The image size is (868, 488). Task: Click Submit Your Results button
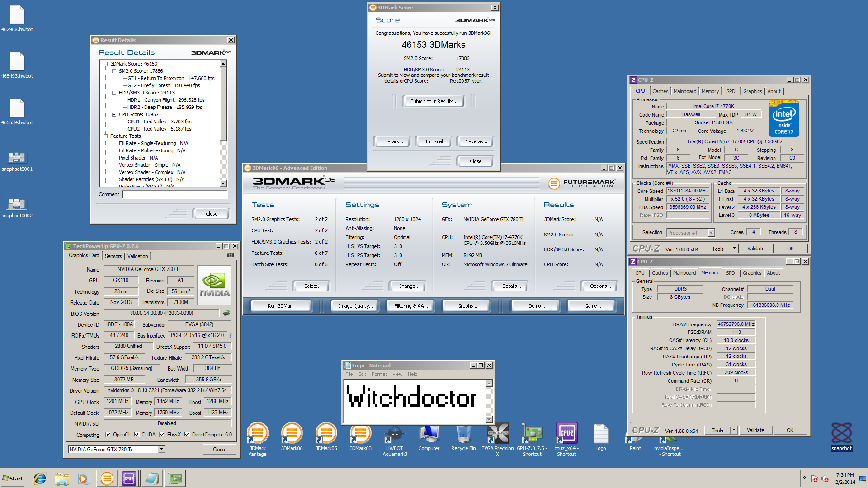click(x=434, y=101)
